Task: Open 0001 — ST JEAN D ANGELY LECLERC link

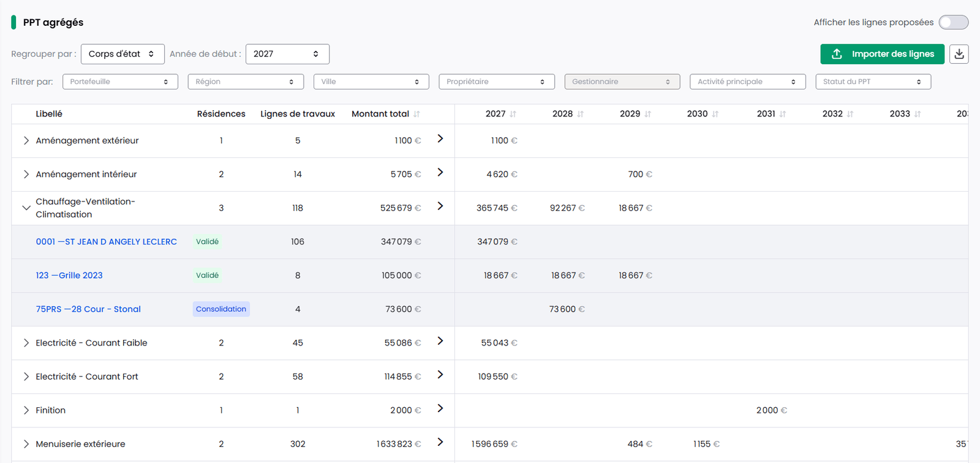Action: [x=107, y=242]
